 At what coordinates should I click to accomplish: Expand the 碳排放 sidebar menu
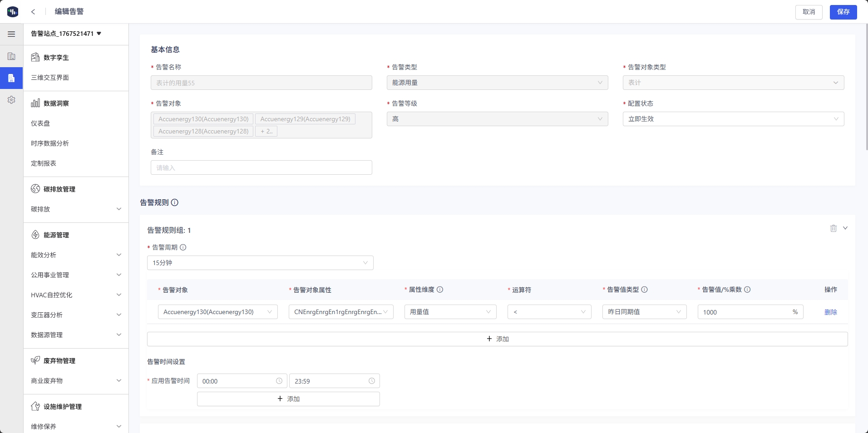tap(75, 209)
